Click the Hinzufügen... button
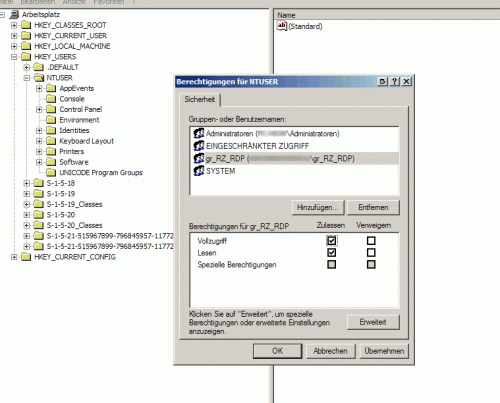 pyautogui.click(x=318, y=207)
